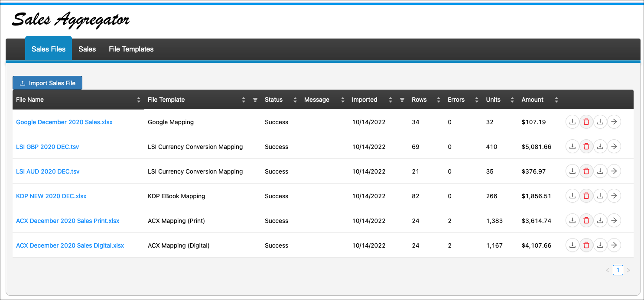The height and width of the screenshot is (300, 644).
Task: Click arrow icon on ACX Digital row
Action: click(614, 245)
